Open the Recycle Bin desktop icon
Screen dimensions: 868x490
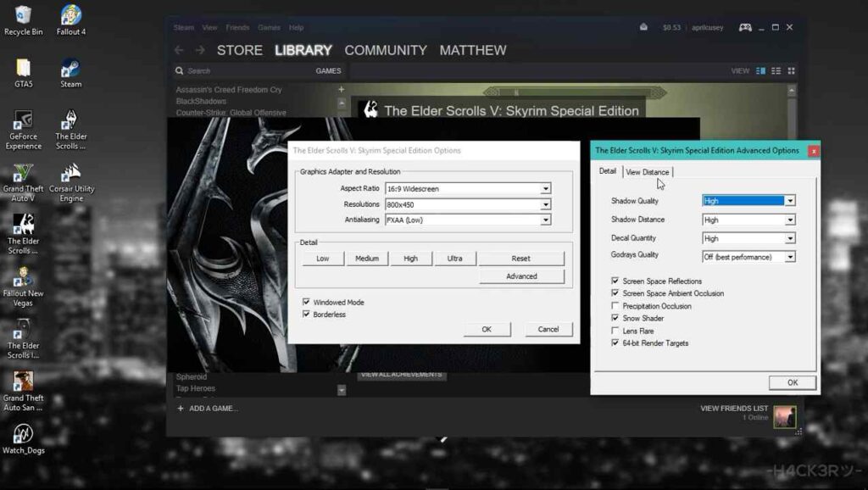(23, 20)
